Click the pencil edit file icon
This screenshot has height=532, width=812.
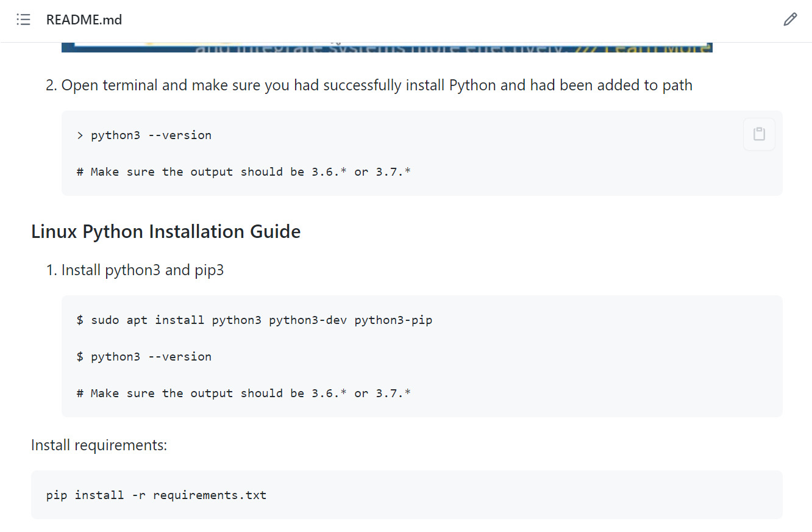789,20
